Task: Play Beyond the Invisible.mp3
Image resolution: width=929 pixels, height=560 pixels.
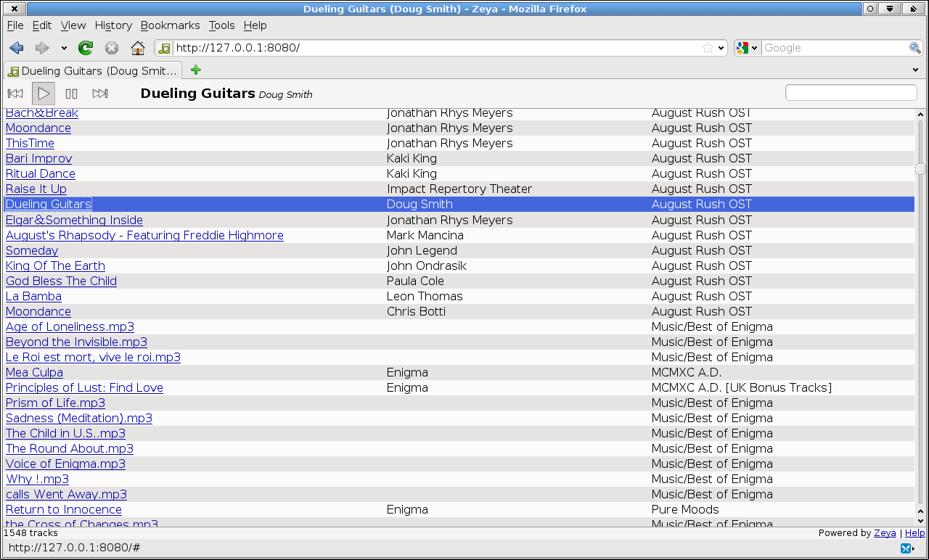Action: point(76,342)
